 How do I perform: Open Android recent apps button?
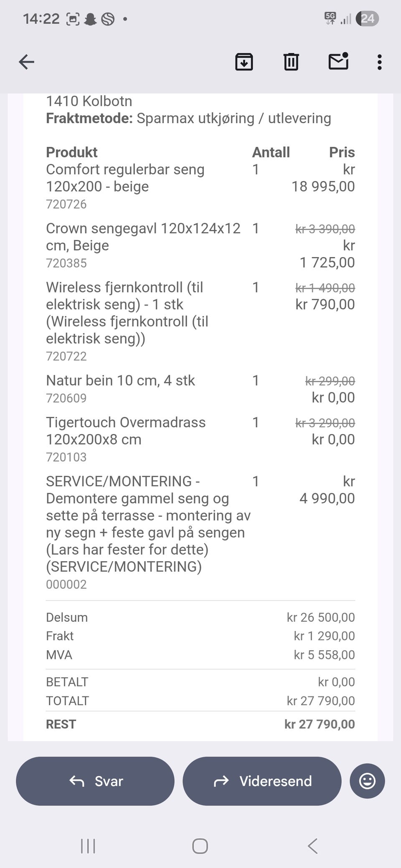[88, 846]
